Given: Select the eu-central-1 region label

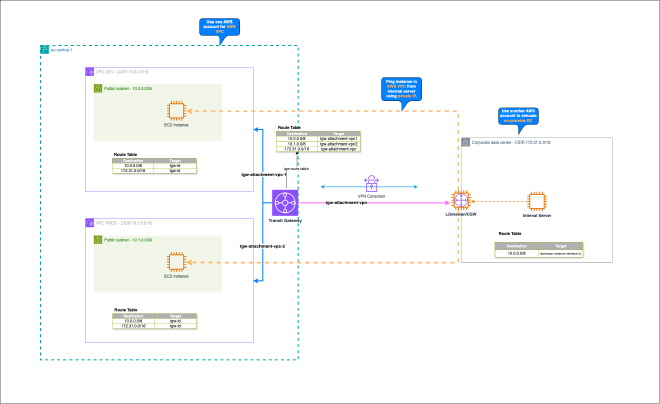Looking at the screenshot, I should 61,50.
